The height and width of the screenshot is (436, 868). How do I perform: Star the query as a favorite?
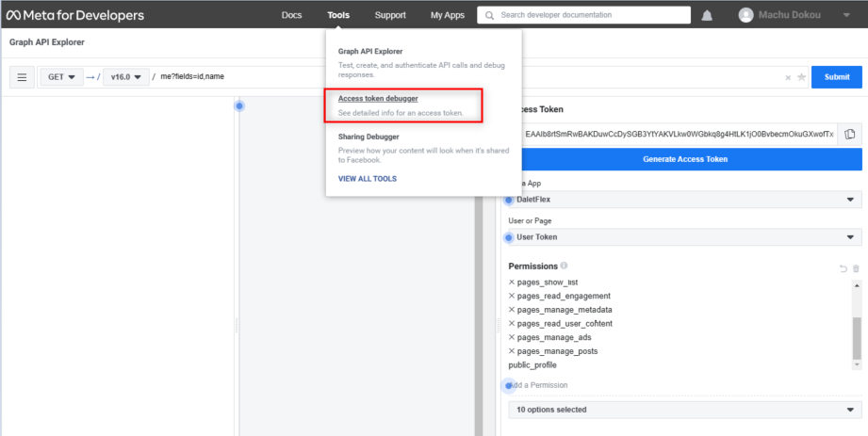(802, 77)
